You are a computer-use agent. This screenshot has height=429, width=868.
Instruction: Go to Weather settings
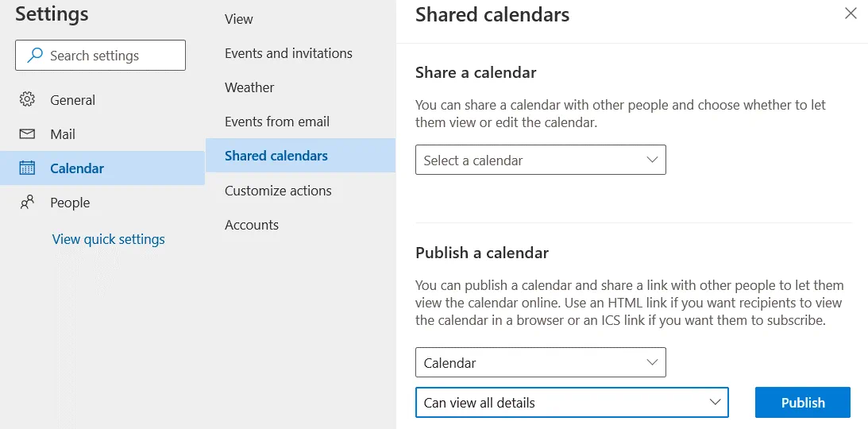[x=249, y=87]
